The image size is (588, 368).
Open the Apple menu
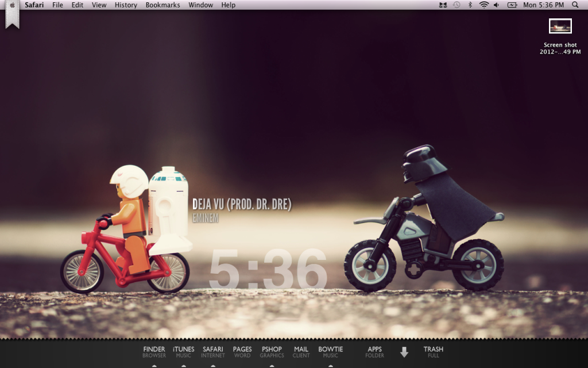[x=12, y=5]
